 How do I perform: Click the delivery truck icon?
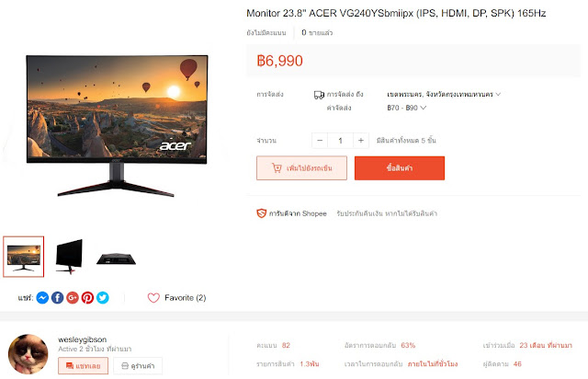(x=319, y=95)
